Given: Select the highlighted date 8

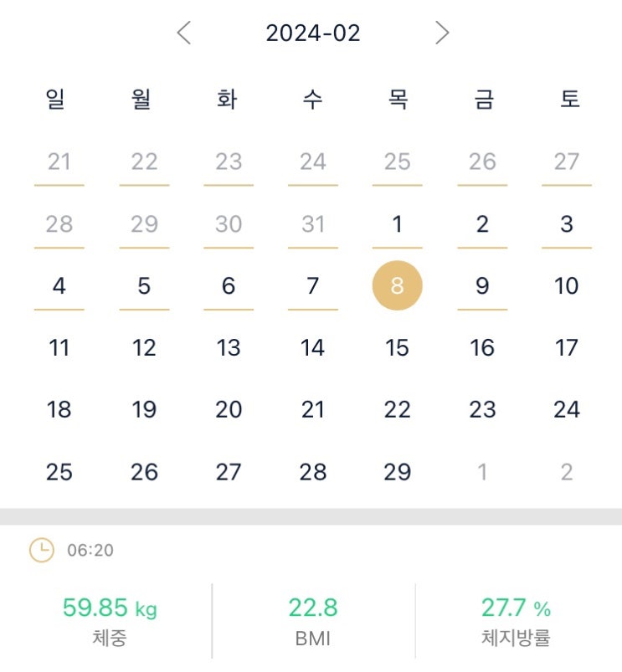Looking at the screenshot, I should (397, 285).
